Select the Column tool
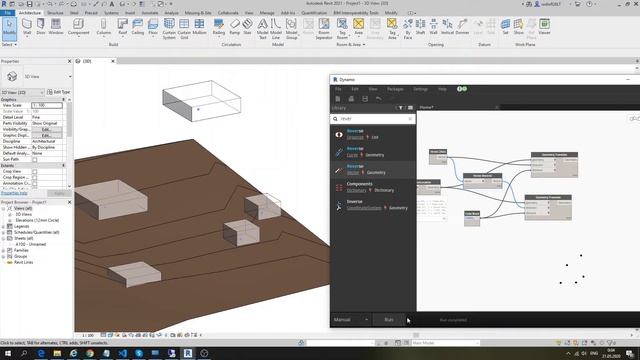The height and width of the screenshot is (360, 640). pos(104,27)
